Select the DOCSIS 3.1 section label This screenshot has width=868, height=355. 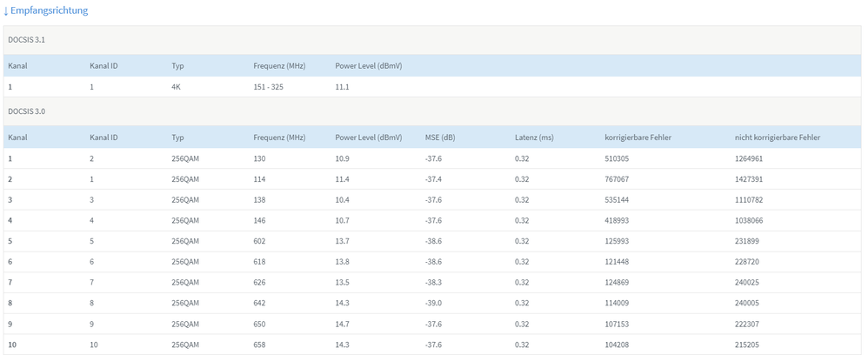tap(27, 40)
